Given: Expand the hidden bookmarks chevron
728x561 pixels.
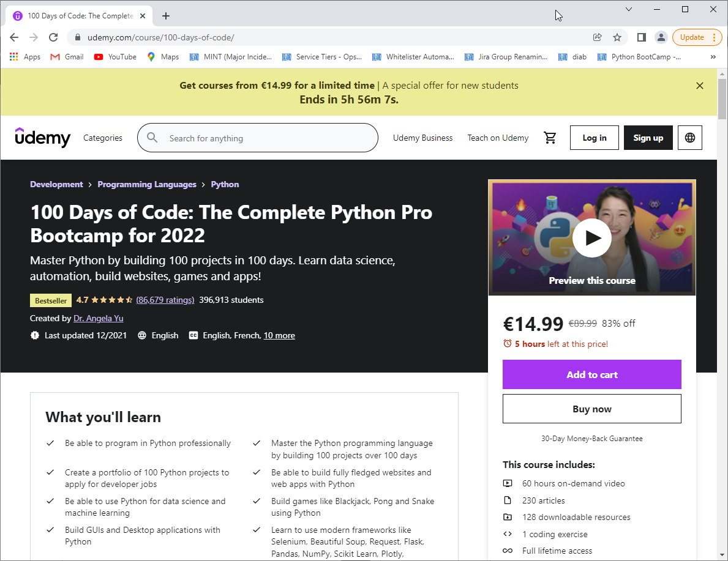Looking at the screenshot, I should click(713, 57).
